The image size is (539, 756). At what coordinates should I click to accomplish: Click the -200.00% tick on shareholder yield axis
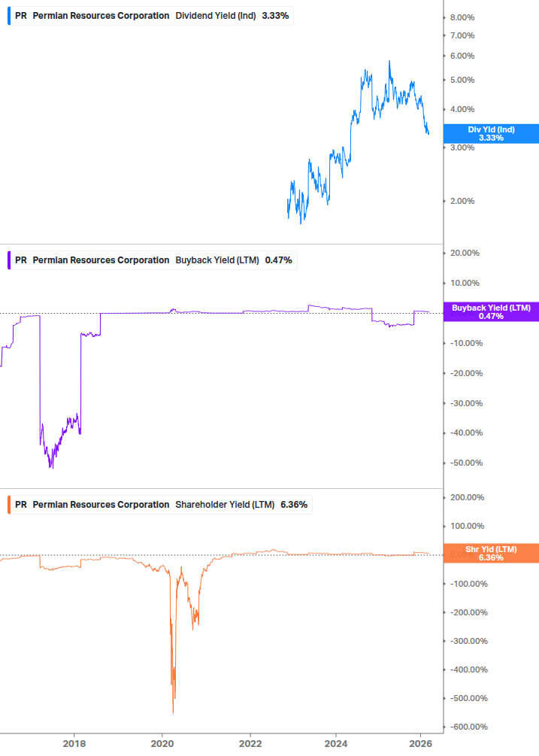coord(468,612)
